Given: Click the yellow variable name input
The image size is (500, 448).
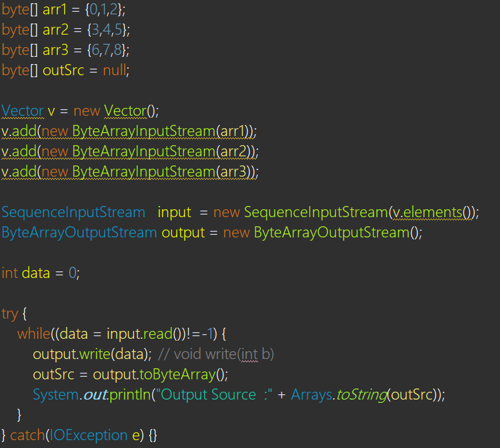Looking at the screenshot, I should [175, 213].
